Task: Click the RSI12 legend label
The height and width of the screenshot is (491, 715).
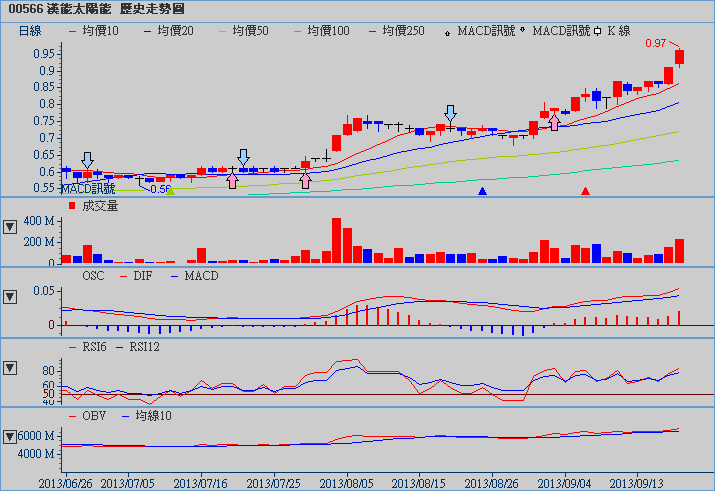Action: 144,346
